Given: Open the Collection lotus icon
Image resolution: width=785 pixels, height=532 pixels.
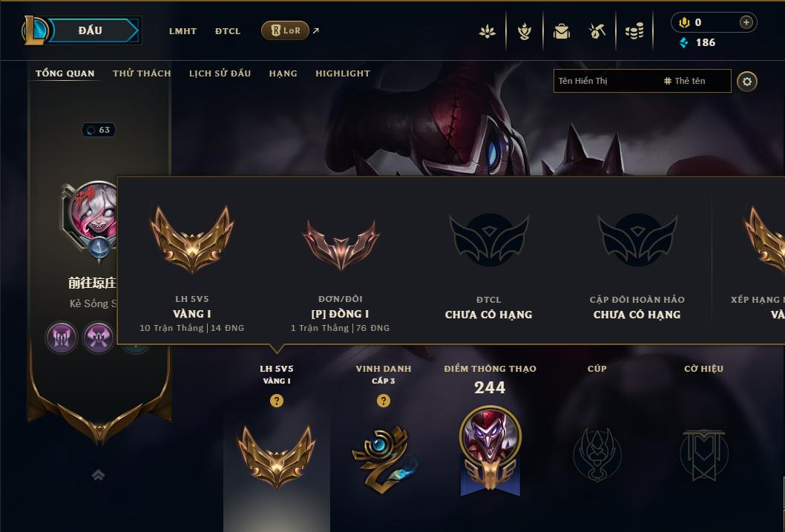Looking at the screenshot, I should (487, 32).
